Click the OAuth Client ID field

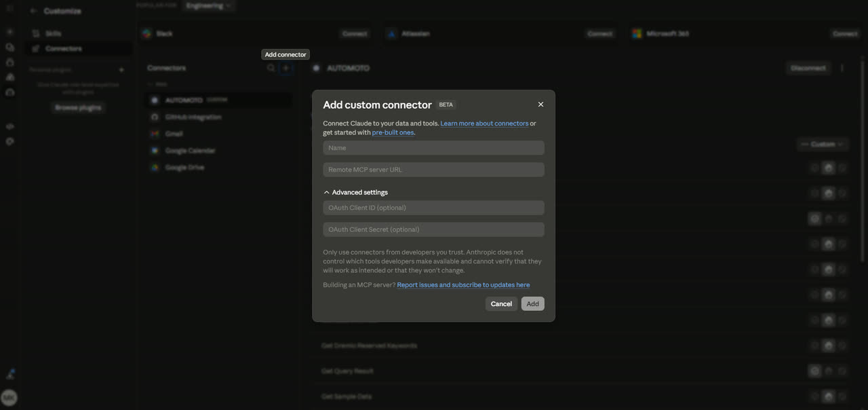coord(433,208)
